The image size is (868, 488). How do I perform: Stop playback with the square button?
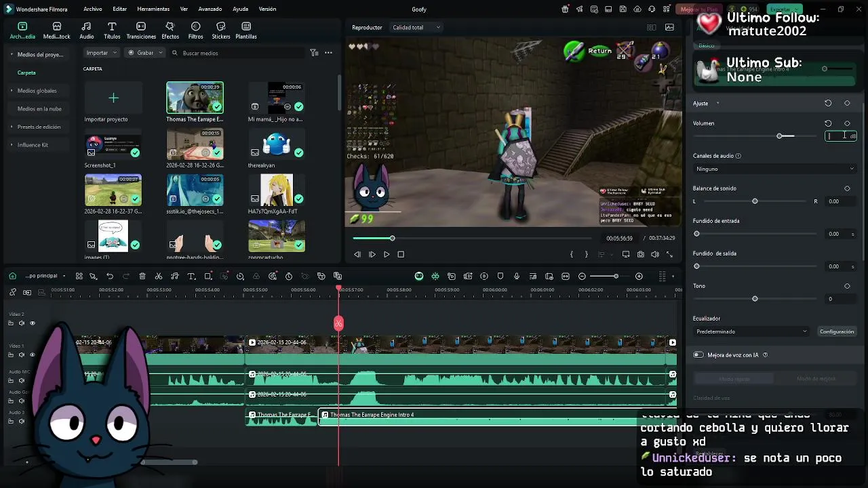point(401,254)
